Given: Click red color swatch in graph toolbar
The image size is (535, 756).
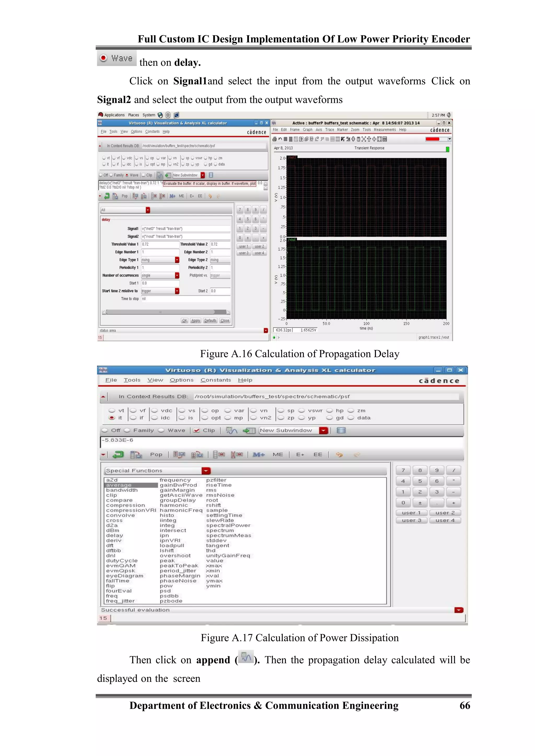Looking at the screenshot, I should [433, 139].
